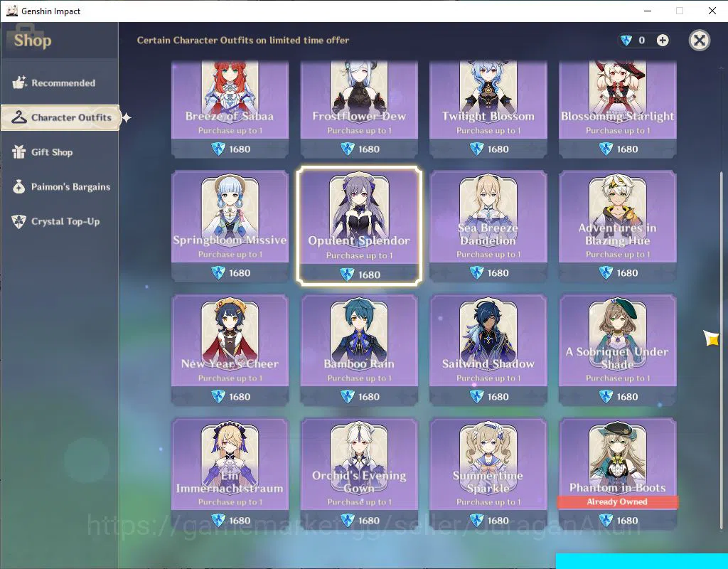
Task: Click the crystal price icon under Twilight Blossom
Action: click(476, 149)
